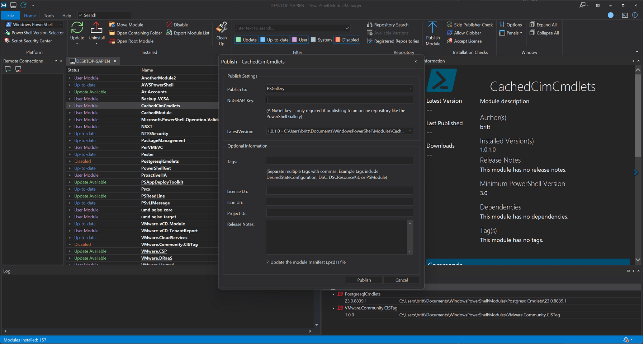Expand the PSReadLine module row
Image resolution: width=644 pixels, height=344 pixels.
(70, 196)
